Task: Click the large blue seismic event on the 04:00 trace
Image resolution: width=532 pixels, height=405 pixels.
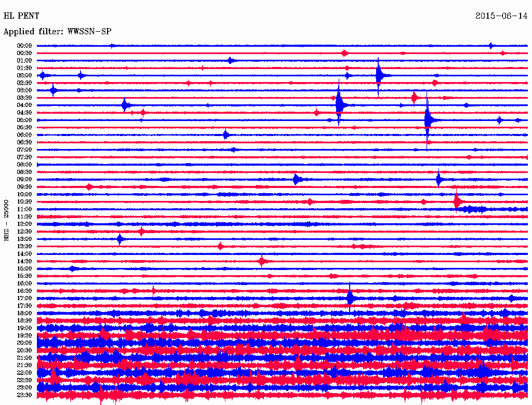Action: click(x=340, y=103)
